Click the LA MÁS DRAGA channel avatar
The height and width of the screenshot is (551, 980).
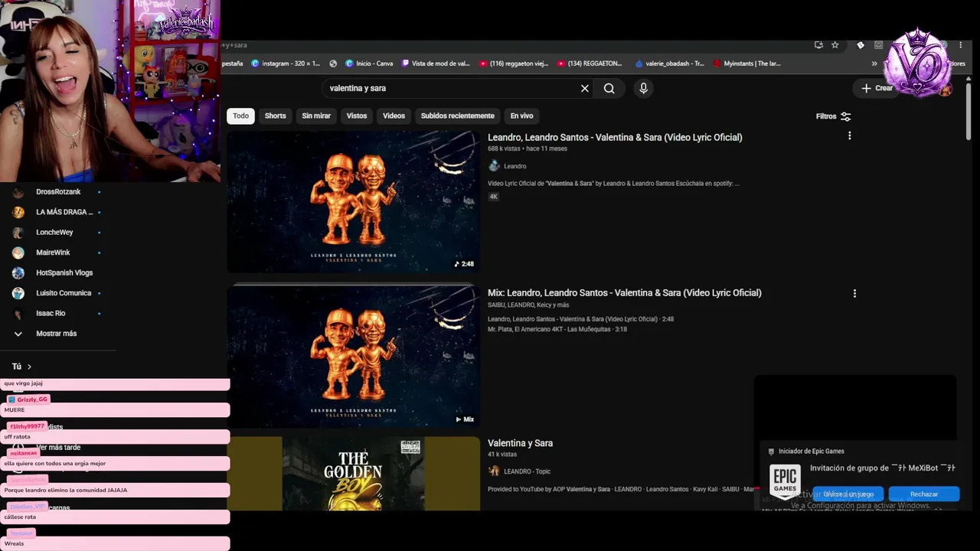[18, 212]
